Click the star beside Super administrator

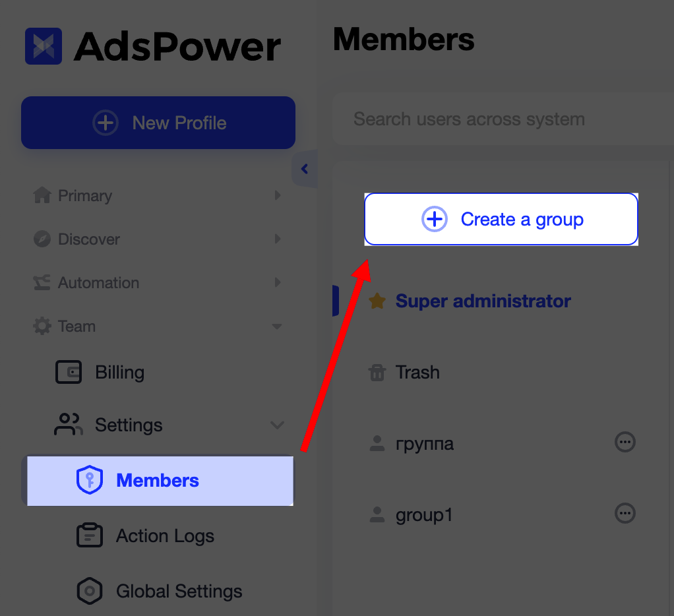(x=377, y=300)
